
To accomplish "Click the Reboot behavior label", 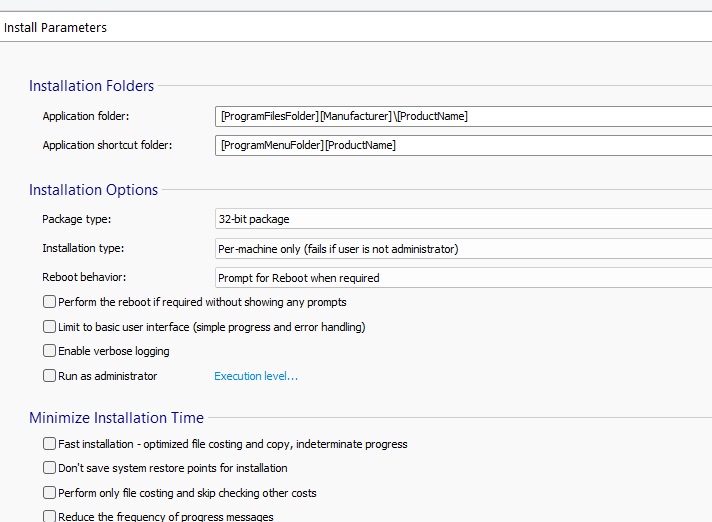I will coord(83,277).
